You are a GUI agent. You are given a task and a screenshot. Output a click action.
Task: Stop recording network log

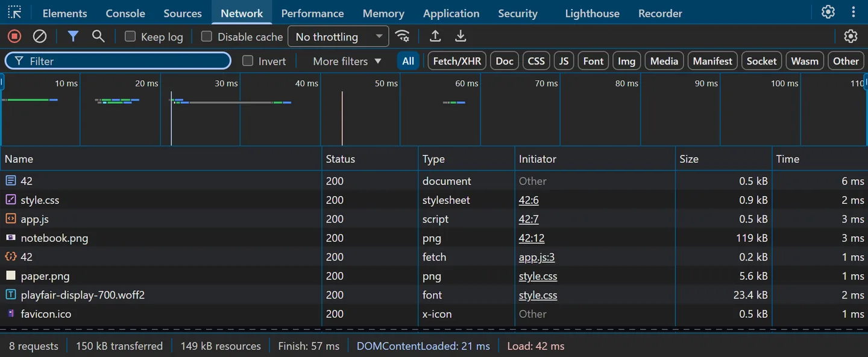pos(14,36)
